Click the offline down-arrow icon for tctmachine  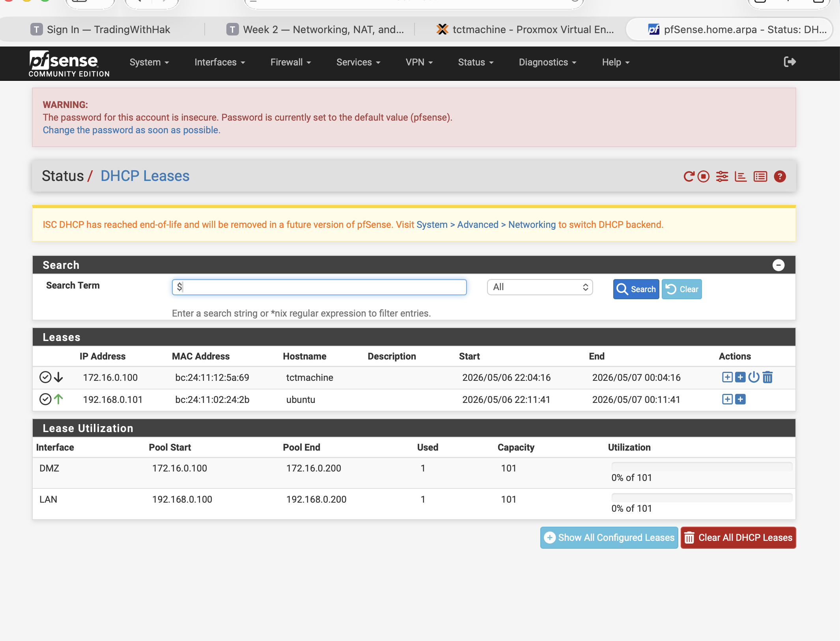[x=58, y=377]
